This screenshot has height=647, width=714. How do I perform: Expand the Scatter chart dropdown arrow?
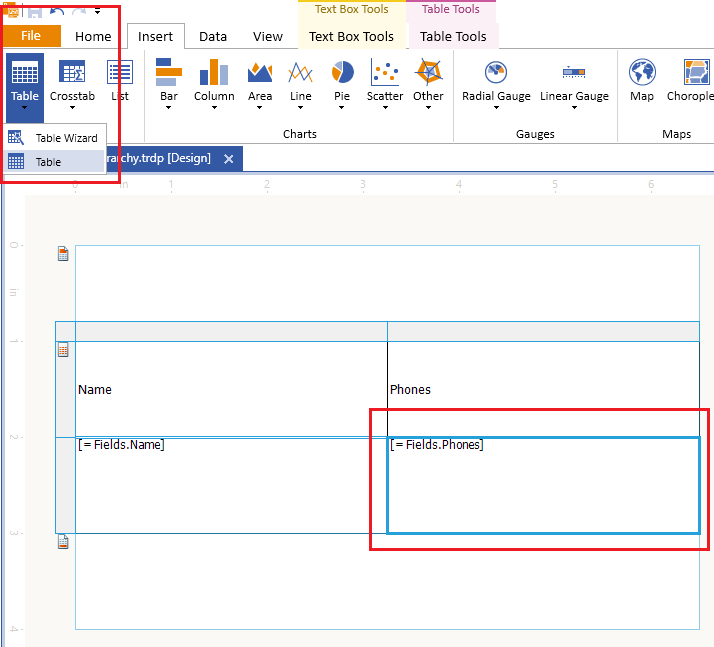click(385, 108)
